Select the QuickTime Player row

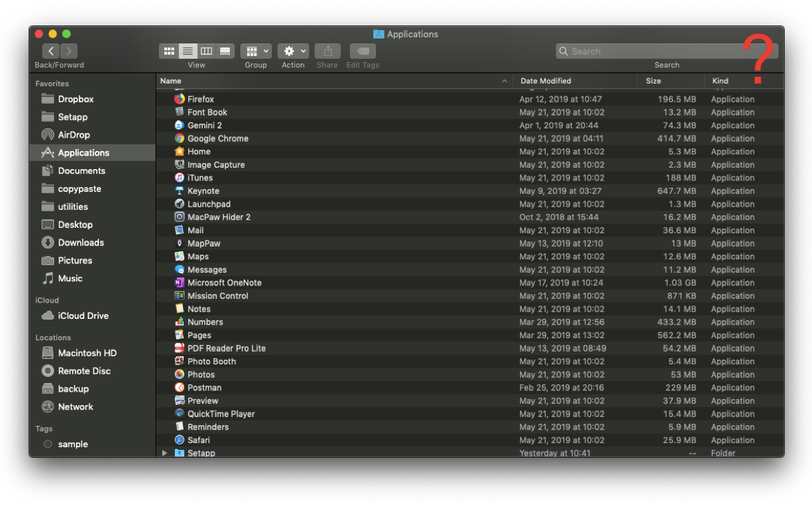point(470,414)
